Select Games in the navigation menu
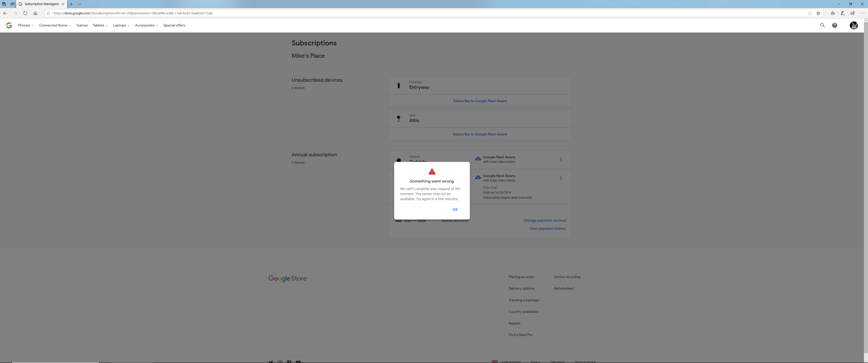The width and height of the screenshot is (868, 363). (82, 25)
